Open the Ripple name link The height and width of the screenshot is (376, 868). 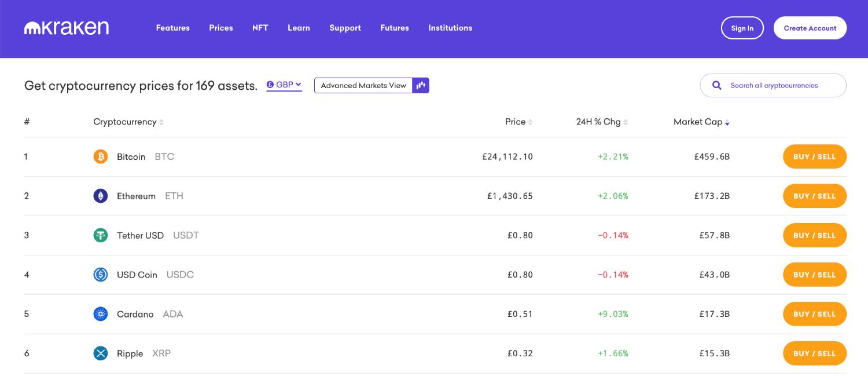click(x=130, y=353)
